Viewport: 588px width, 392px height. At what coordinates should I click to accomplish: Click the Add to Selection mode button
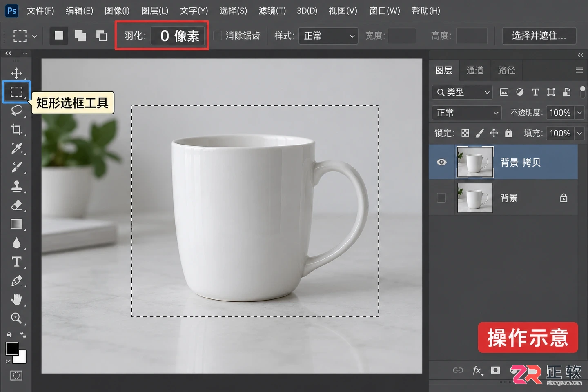point(80,36)
